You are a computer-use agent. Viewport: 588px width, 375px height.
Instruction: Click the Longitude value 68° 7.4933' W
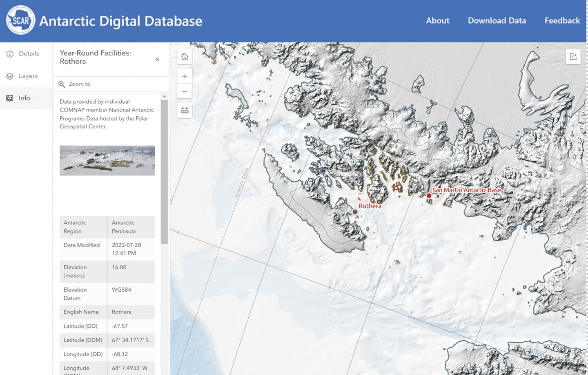(x=130, y=368)
